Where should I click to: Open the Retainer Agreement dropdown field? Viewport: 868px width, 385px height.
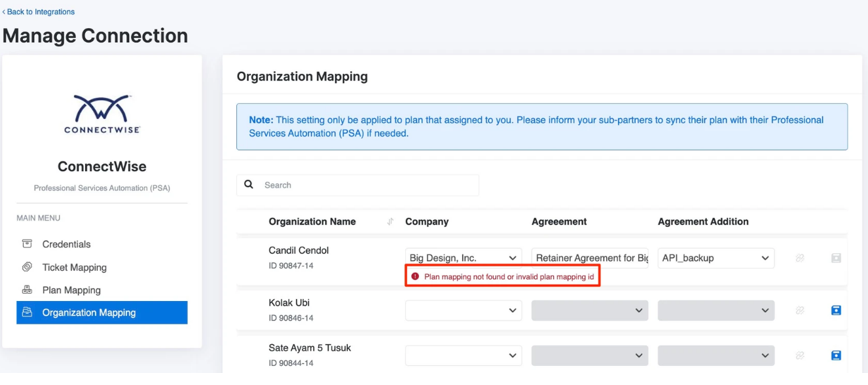pyautogui.click(x=590, y=258)
